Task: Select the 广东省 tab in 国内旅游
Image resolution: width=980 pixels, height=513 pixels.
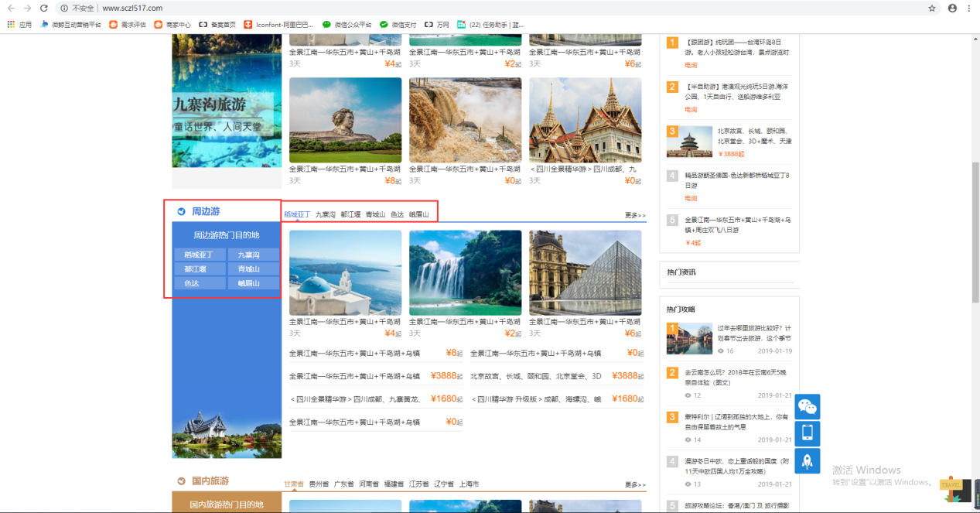Action: click(x=343, y=484)
